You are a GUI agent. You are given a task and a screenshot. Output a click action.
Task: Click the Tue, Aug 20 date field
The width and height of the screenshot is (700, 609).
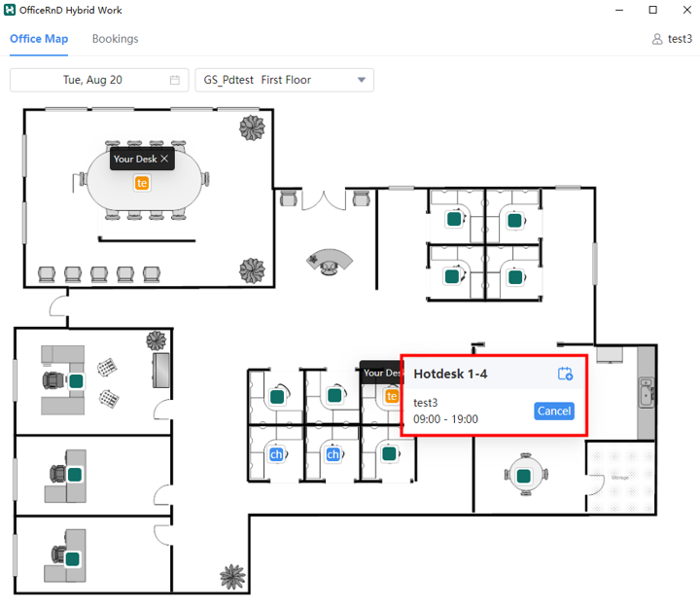pos(99,80)
